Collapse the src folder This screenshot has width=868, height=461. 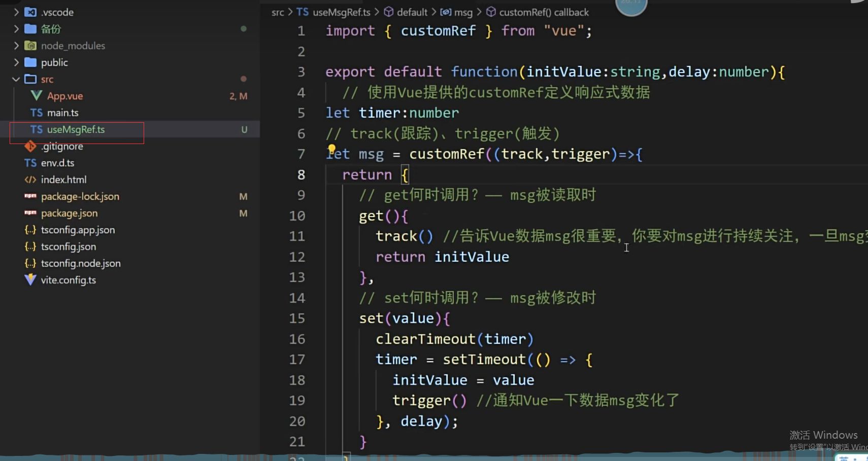coord(16,79)
